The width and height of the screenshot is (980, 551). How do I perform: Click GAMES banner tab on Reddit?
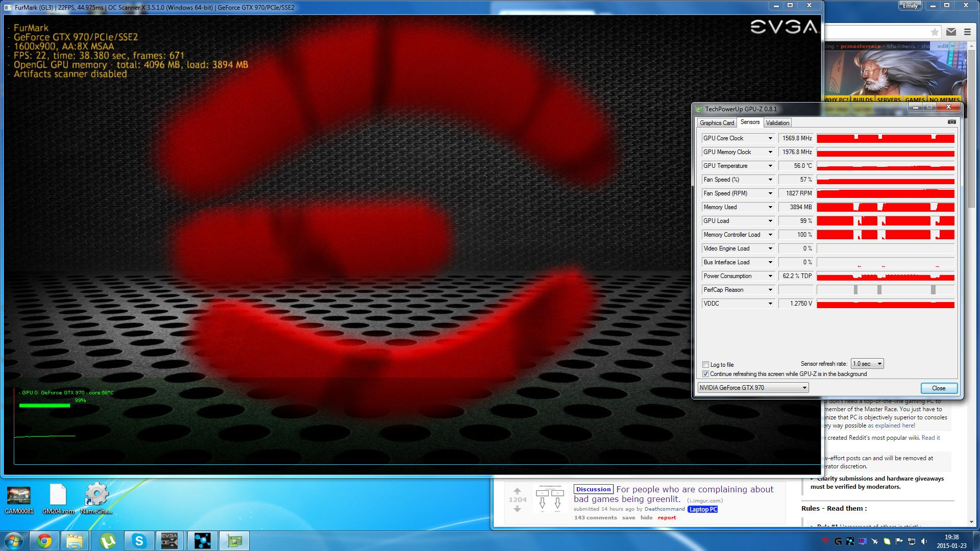tap(915, 99)
